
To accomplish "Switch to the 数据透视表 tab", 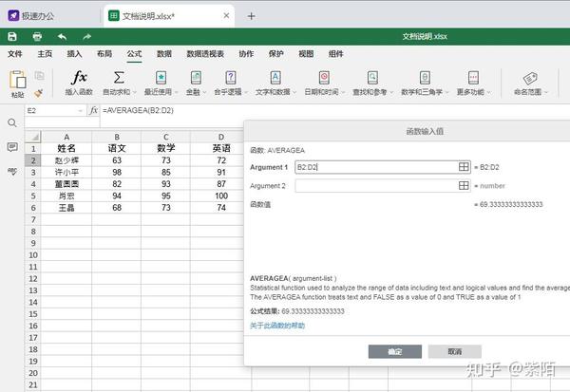I will pyautogui.click(x=205, y=54).
